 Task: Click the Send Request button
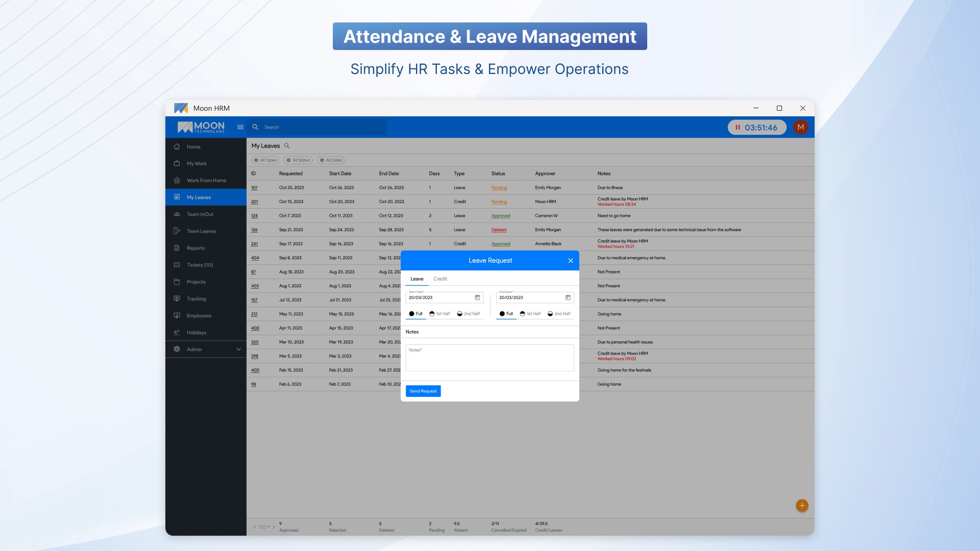click(x=423, y=391)
